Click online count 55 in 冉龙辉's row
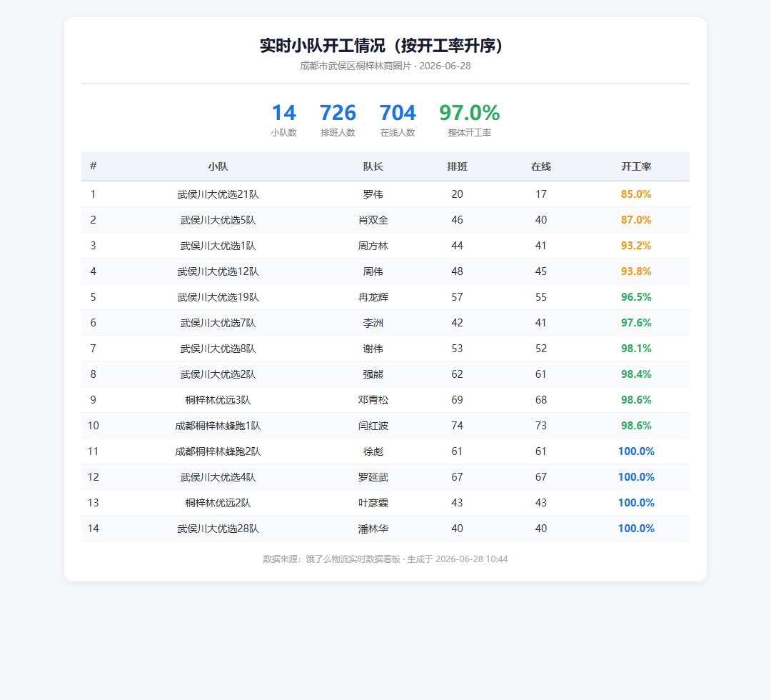Screen dimensions: 771x700 point(541,297)
